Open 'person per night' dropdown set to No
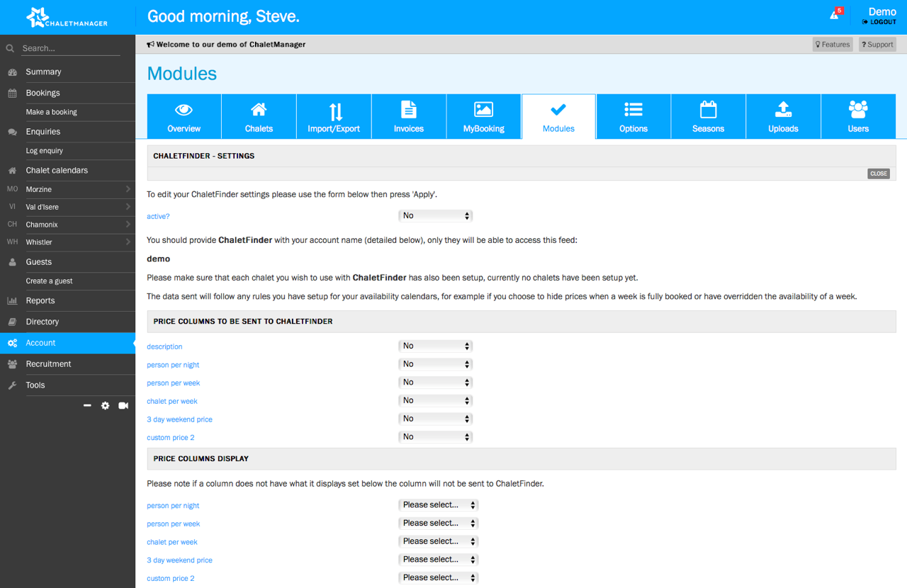Image resolution: width=907 pixels, height=588 pixels. point(435,364)
